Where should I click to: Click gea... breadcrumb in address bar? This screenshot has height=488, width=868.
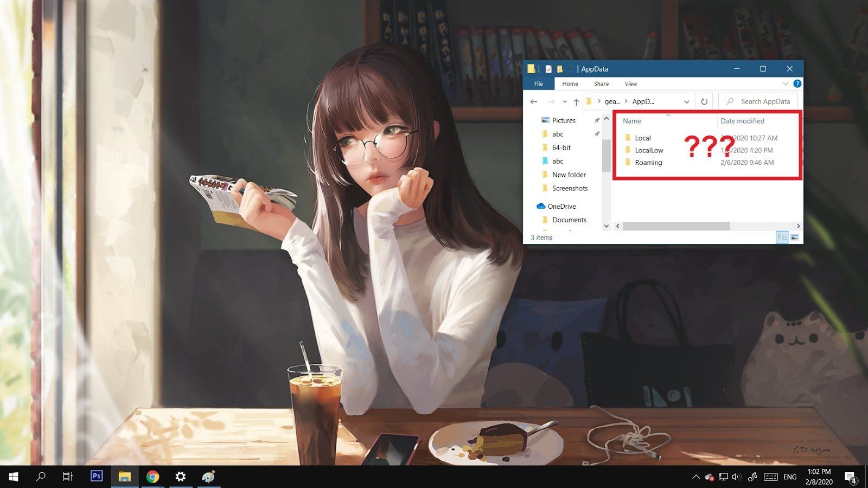[612, 101]
